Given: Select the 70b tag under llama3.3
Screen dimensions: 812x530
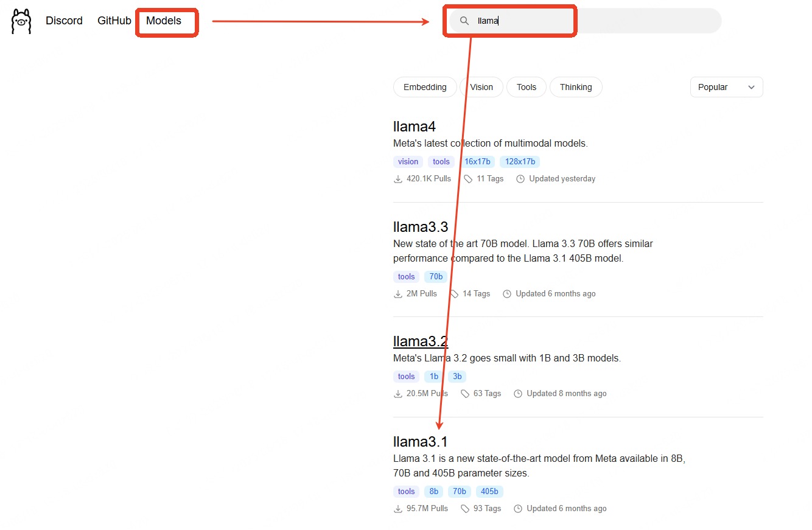Looking at the screenshot, I should point(436,276).
